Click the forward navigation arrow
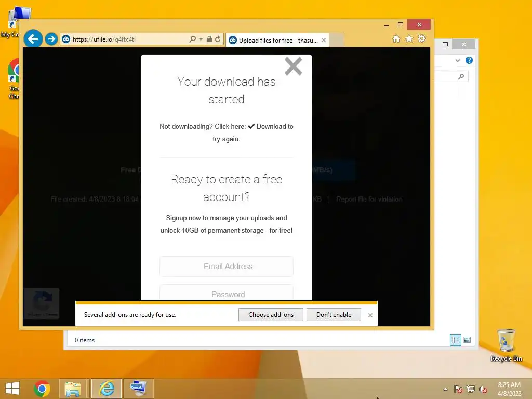The image size is (532, 399). [51, 39]
